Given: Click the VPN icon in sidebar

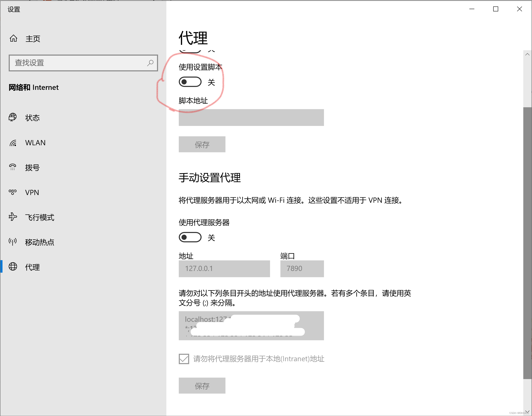Looking at the screenshot, I should [x=13, y=192].
